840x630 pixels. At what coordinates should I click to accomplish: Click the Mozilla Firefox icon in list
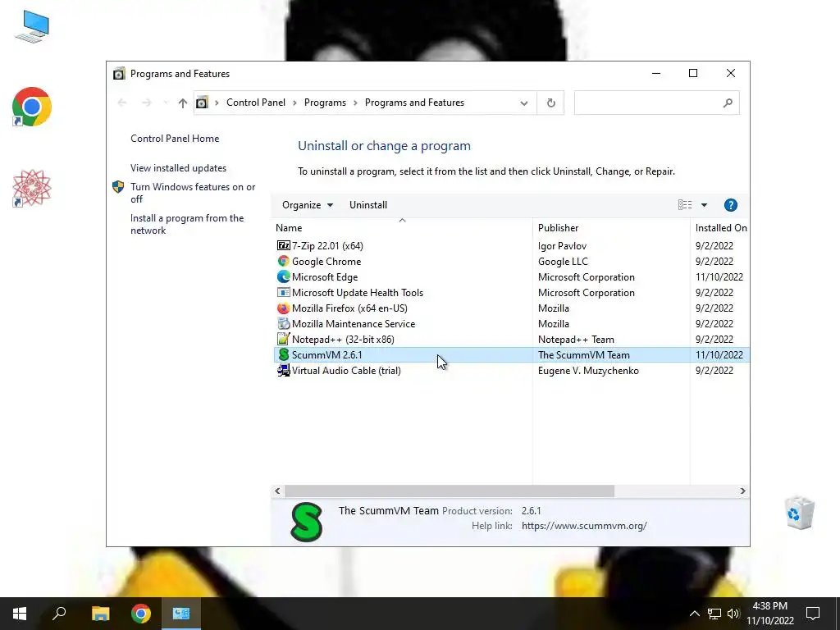(x=283, y=308)
